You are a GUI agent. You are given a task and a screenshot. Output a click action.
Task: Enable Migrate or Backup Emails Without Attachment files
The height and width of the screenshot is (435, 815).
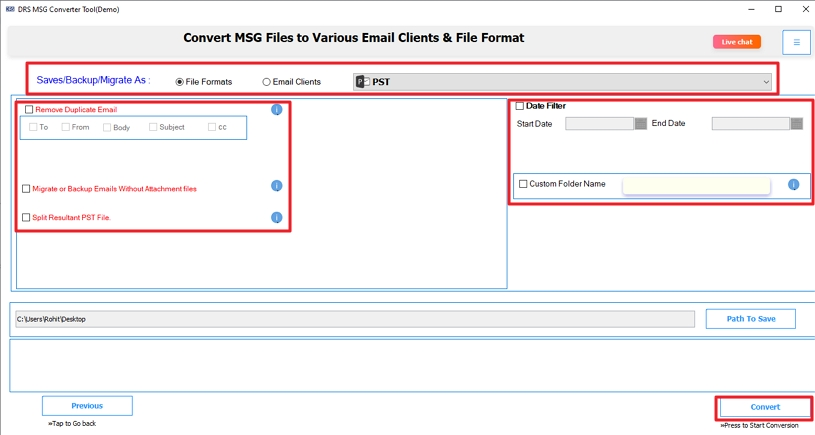pyautogui.click(x=26, y=189)
